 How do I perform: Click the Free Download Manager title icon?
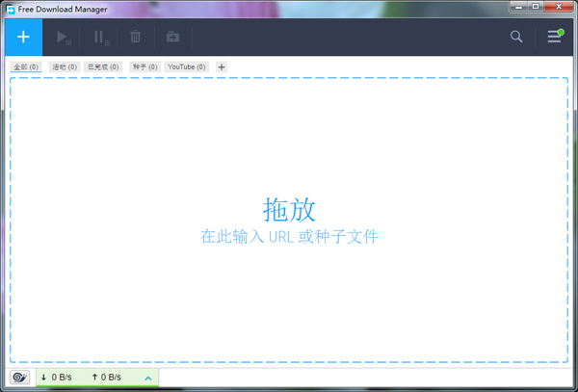tap(11, 10)
